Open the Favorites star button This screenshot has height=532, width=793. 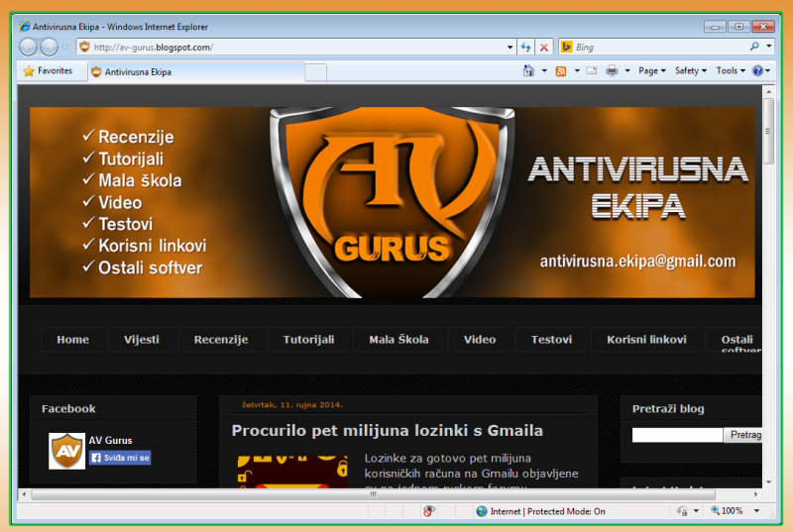48,71
